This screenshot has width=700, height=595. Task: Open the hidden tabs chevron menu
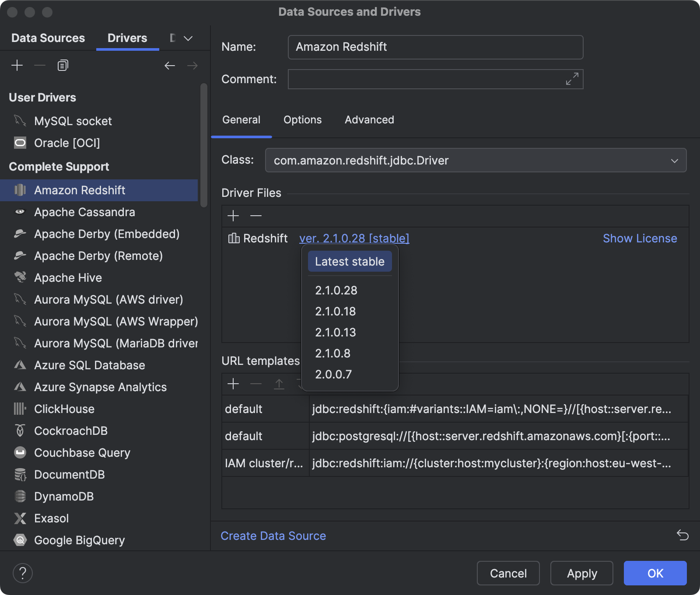(x=187, y=38)
